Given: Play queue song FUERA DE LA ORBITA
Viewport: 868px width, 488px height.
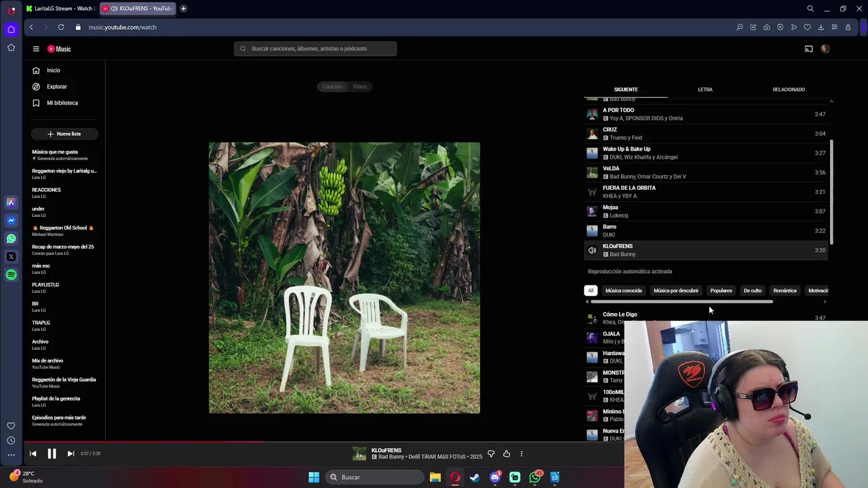Looking at the screenshot, I should click(x=705, y=192).
